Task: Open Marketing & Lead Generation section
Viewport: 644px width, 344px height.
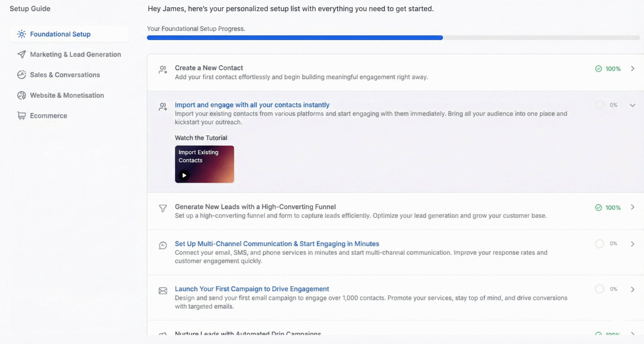Action: tap(69, 54)
